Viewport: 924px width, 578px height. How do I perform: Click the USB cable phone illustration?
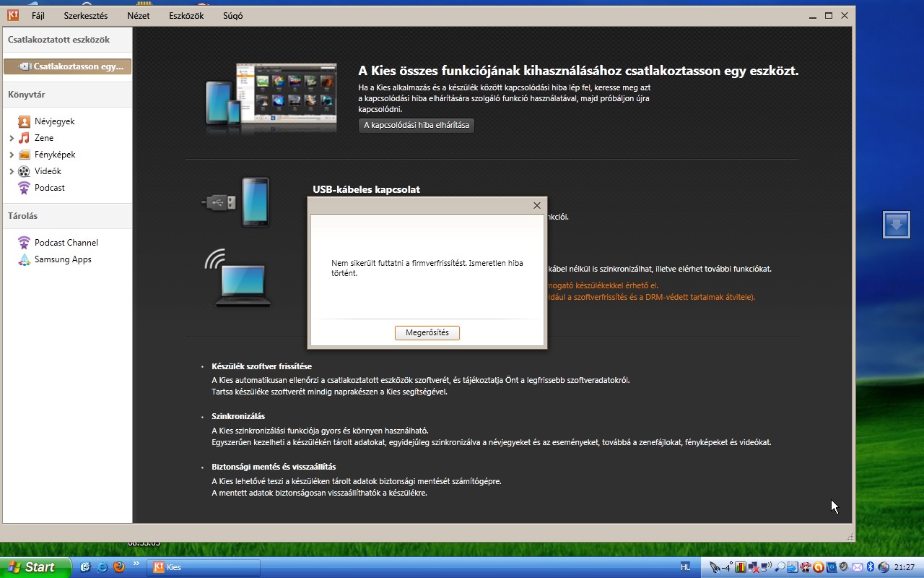tap(237, 202)
